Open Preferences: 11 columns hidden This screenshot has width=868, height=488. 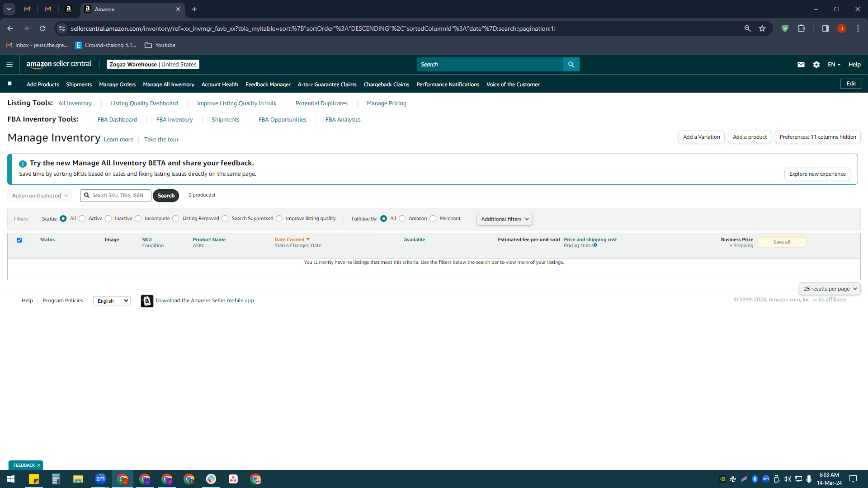tap(818, 137)
